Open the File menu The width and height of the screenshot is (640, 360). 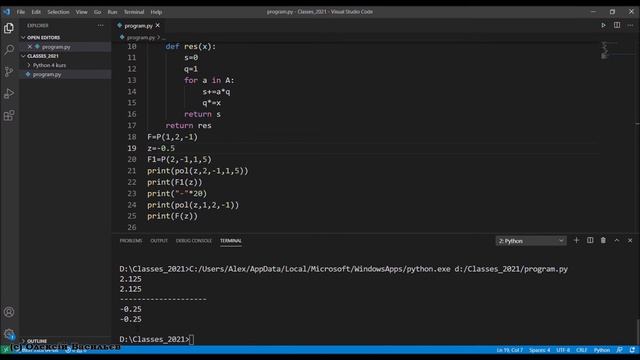(21, 12)
